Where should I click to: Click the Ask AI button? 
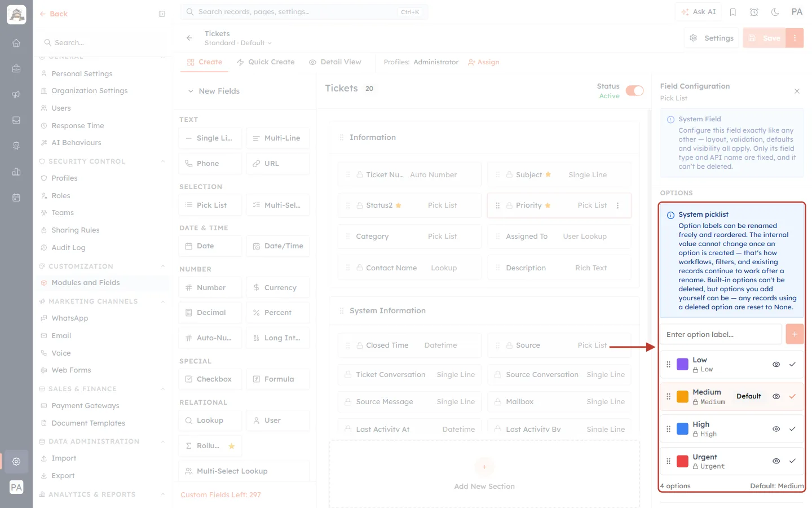(698, 12)
